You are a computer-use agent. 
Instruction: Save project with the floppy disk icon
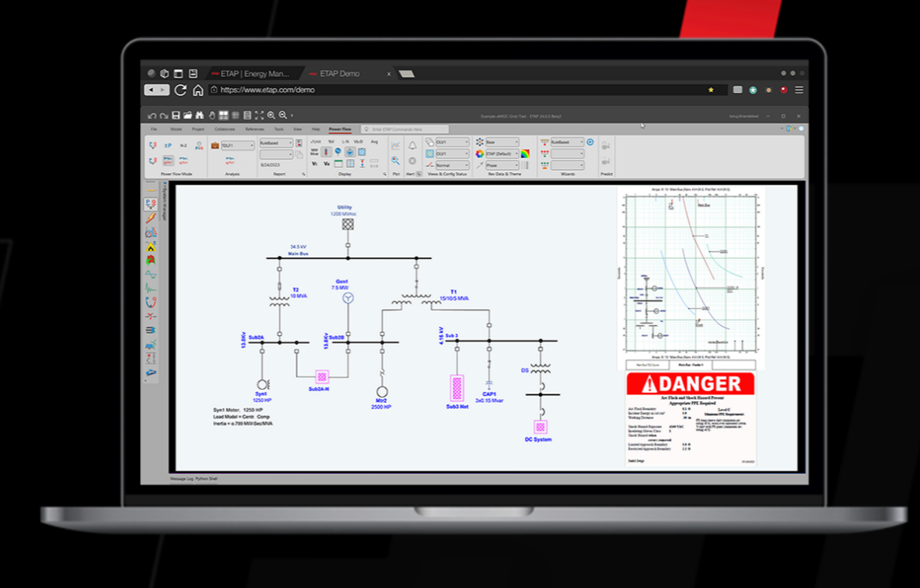point(176,116)
